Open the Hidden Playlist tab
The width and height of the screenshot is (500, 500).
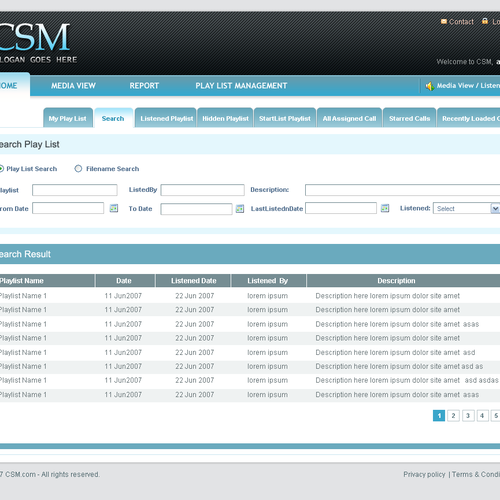point(225,118)
